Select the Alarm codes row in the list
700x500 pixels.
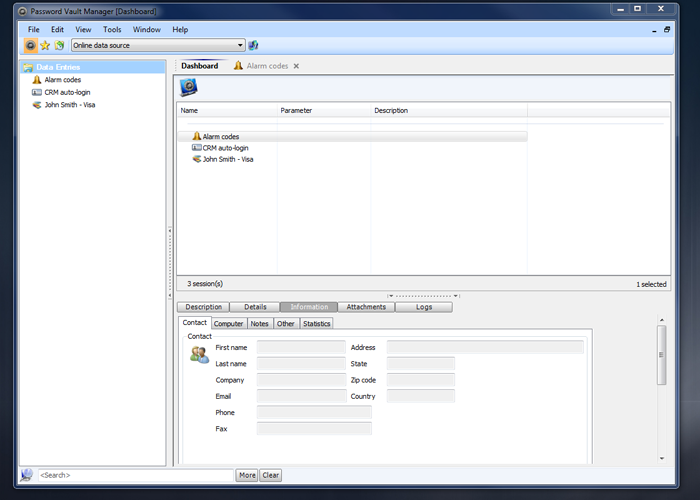pos(353,137)
